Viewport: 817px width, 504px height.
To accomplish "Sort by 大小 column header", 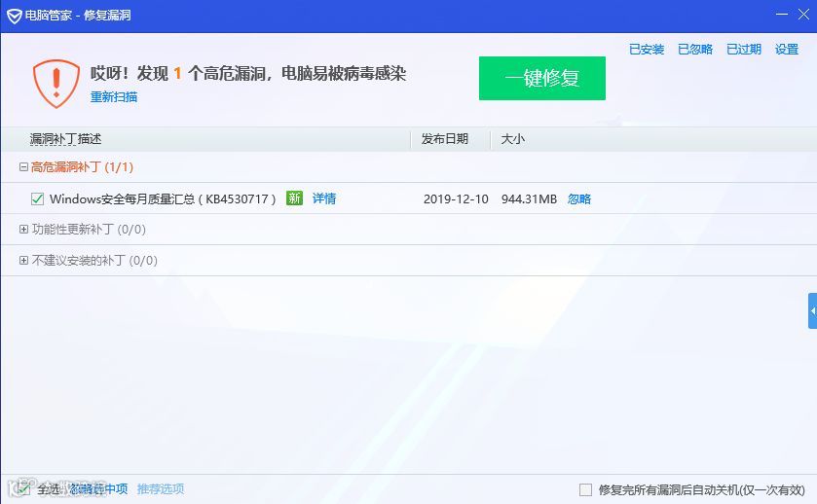I will tap(513, 139).
